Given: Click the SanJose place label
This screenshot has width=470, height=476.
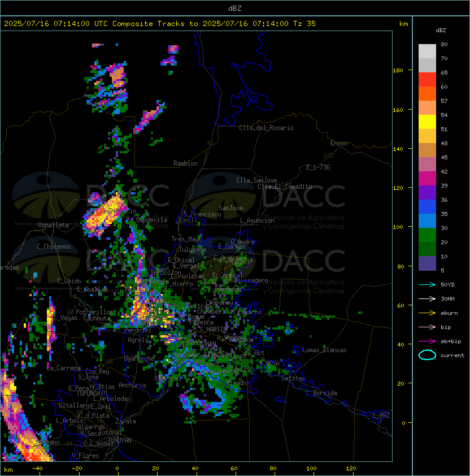Looking at the screenshot, I should (230, 208).
